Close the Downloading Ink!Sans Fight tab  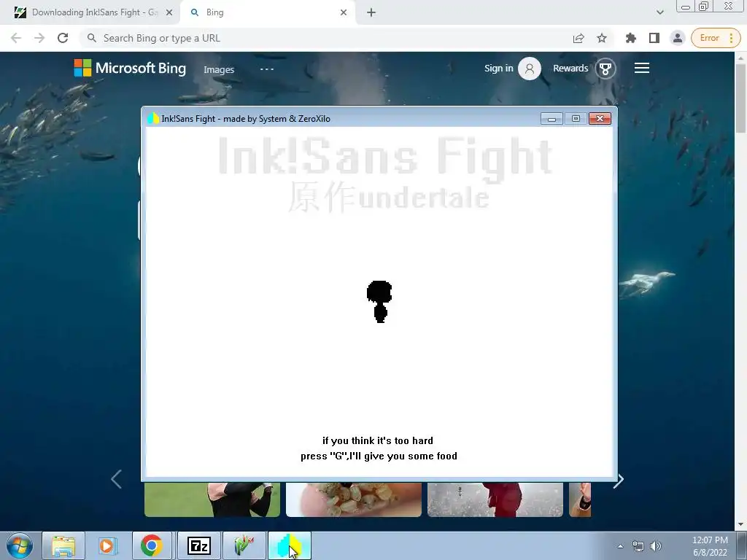click(x=169, y=12)
